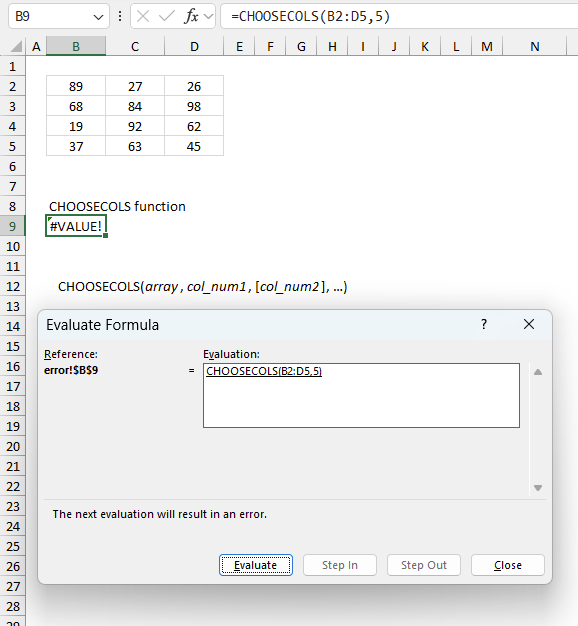
Task: Click cell B5 containing 37
Action: [x=76, y=146]
